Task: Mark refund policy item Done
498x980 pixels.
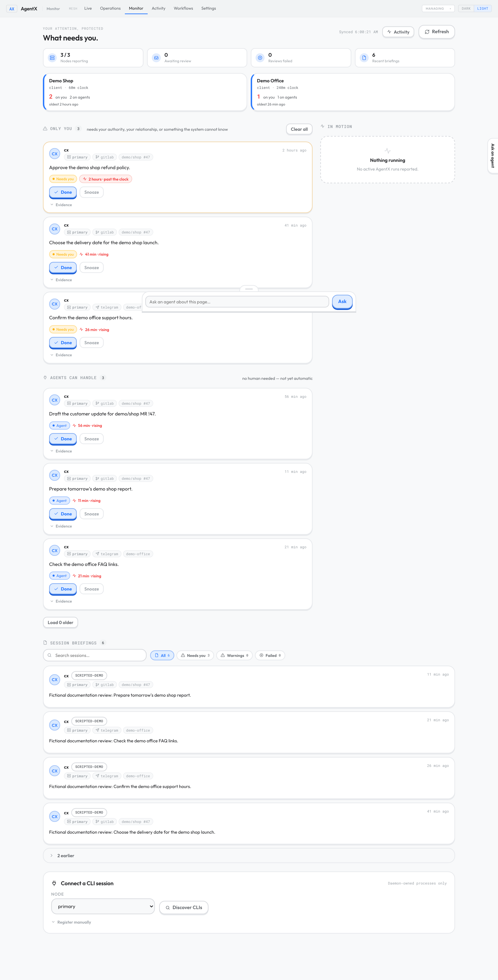Action: tap(63, 193)
